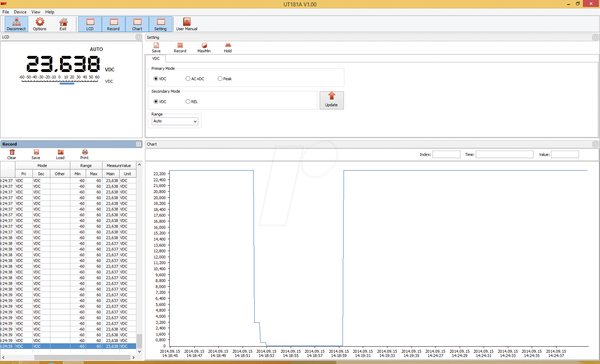
Task: Click LCD panel header pin button
Action: click(x=139, y=37)
